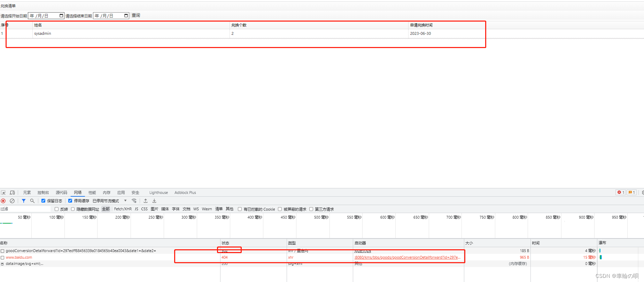The width and height of the screenshot is (644, 282).
Task: Filter requests by WS
Action: 196,209
